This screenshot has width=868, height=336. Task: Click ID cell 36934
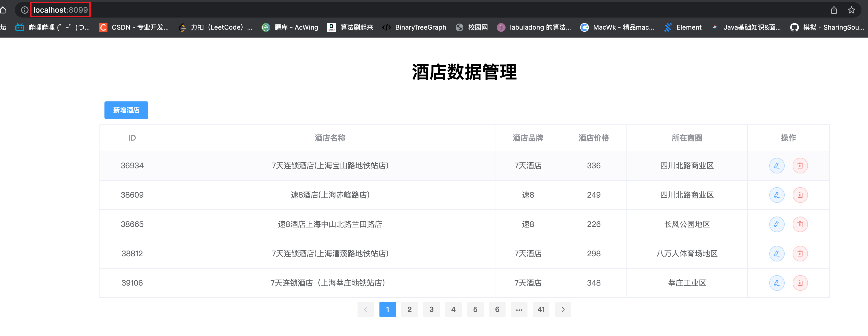[132, 166]
